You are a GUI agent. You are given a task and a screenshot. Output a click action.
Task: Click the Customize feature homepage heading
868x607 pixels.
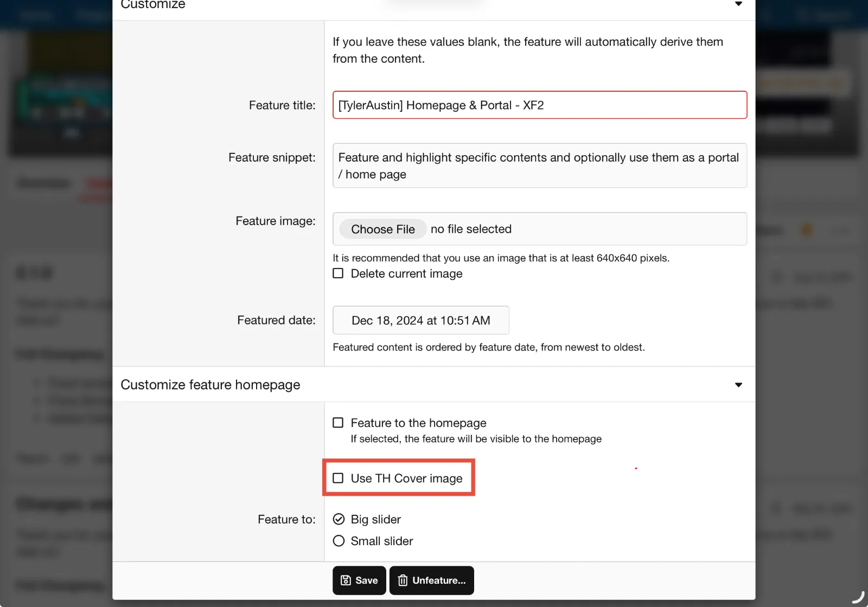point(210,385)
